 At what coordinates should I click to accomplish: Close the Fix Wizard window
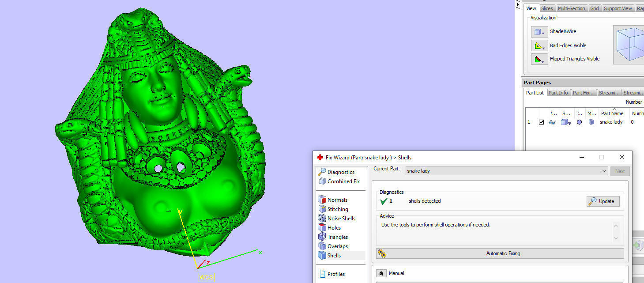(x=621, y=157)
